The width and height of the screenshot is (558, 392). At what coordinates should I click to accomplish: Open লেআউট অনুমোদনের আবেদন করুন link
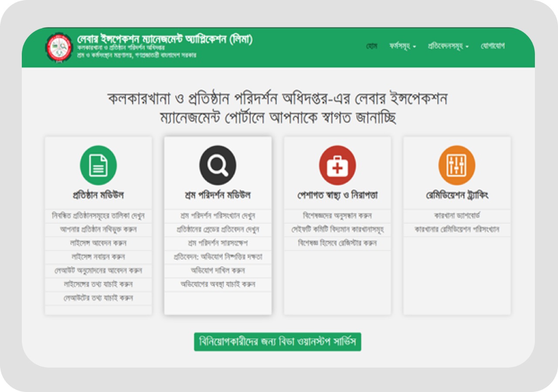(x=98, y=270)
